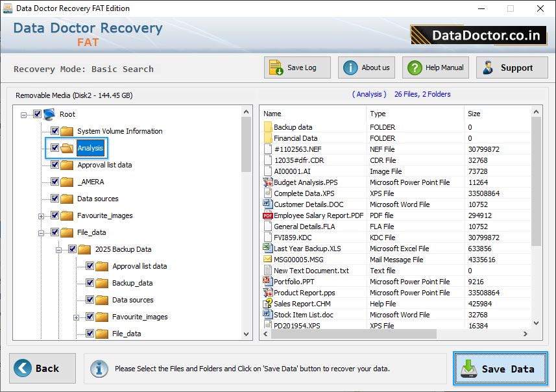
Task: Click the Root computer icon in tree
Action: coord(49,114)
